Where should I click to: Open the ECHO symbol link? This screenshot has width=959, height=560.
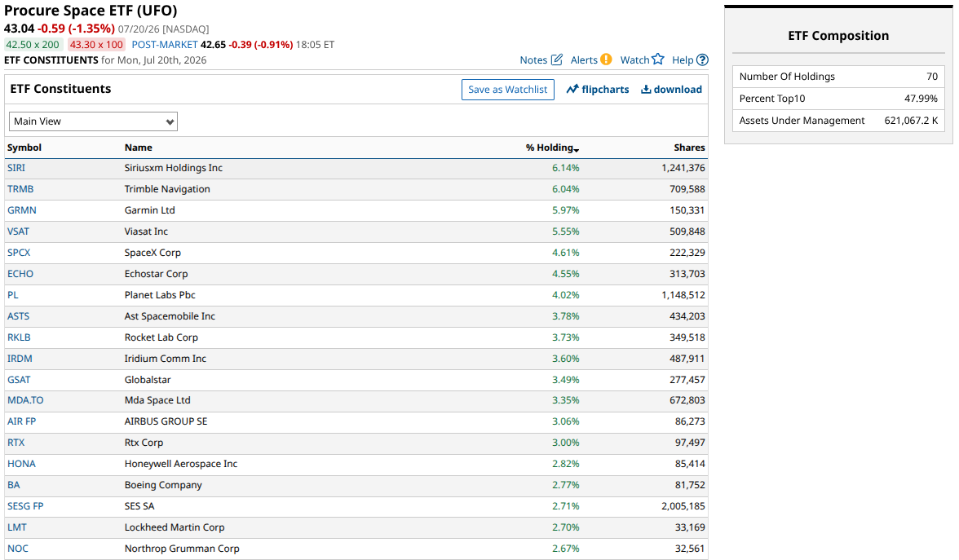[x=20, y=274]
